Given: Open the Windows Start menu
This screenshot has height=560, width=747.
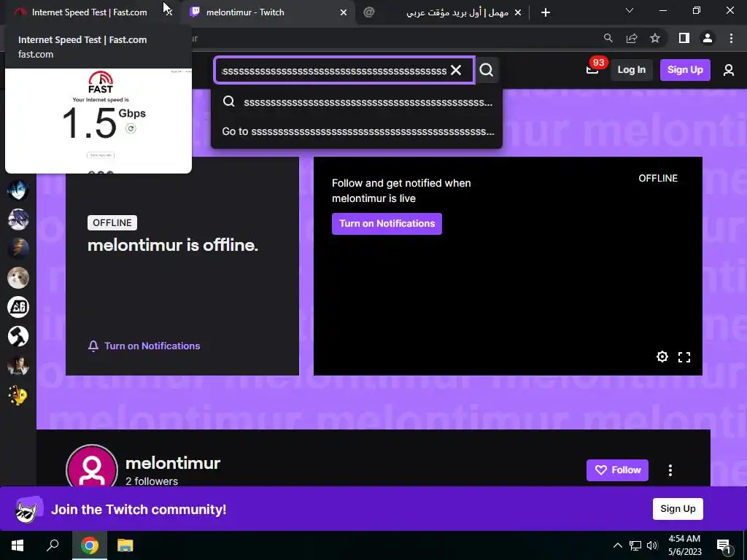Looking at the screenshot, I should coord(18,545).
